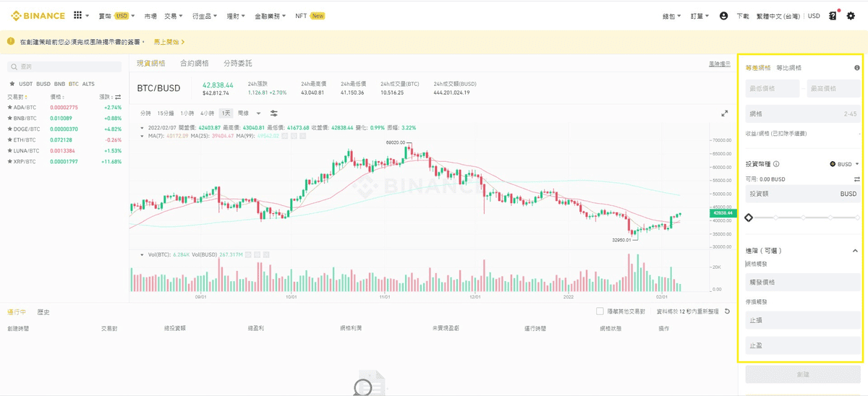Select the 4小時 chart interval

208,113
